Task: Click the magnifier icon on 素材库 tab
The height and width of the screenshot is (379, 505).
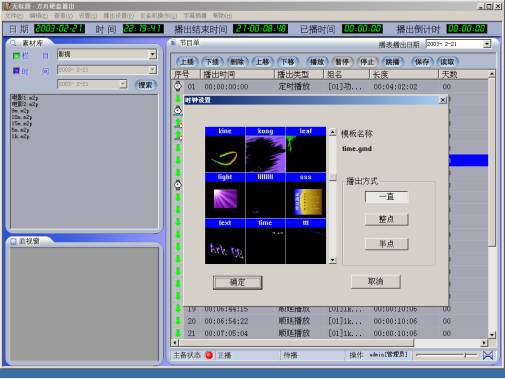Action: 13,43
